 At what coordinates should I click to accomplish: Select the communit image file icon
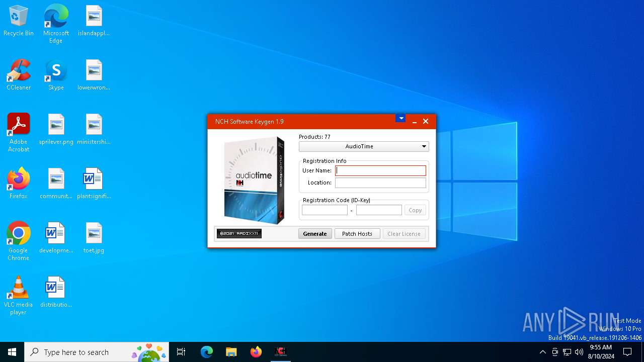[56, 184]
